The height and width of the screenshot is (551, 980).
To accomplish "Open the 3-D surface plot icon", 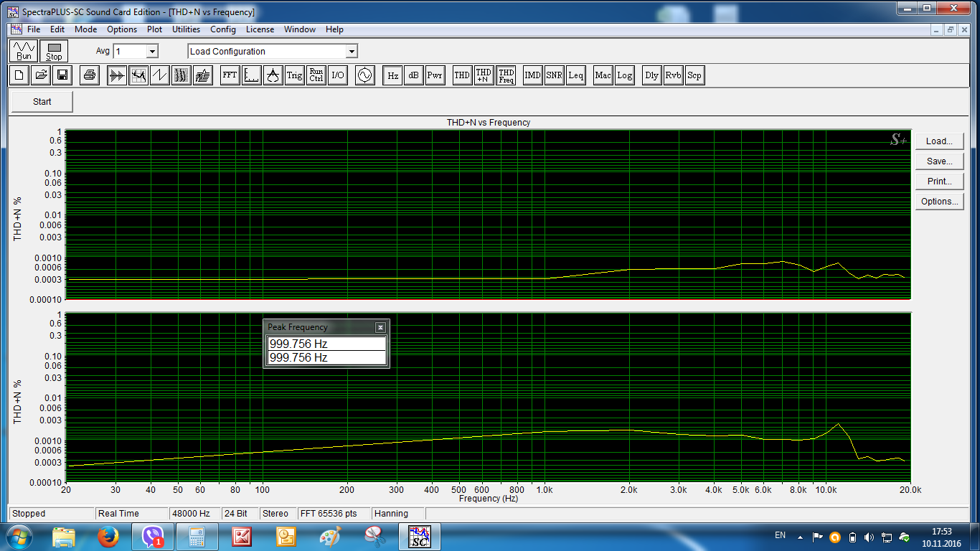I will pos(203,75).
